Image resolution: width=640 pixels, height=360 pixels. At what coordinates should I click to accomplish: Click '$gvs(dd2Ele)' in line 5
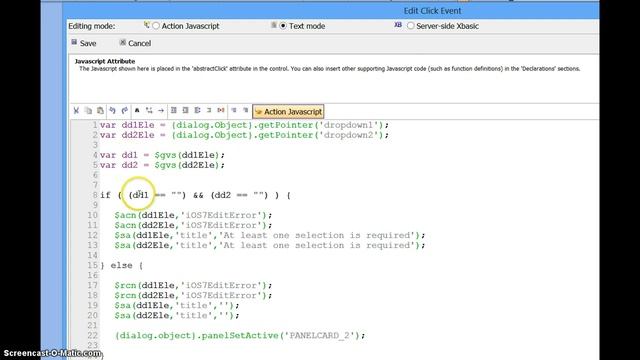[x=187, y=165]
